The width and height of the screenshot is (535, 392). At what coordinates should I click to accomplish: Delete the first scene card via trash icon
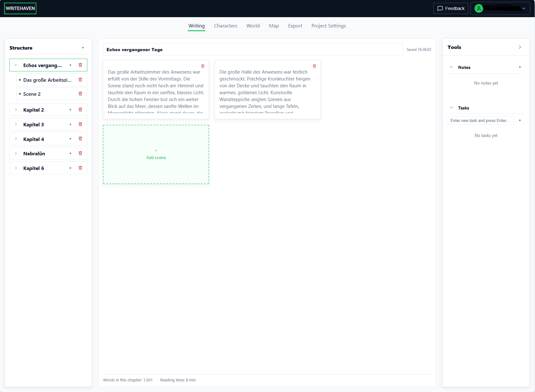click(203, 66)
